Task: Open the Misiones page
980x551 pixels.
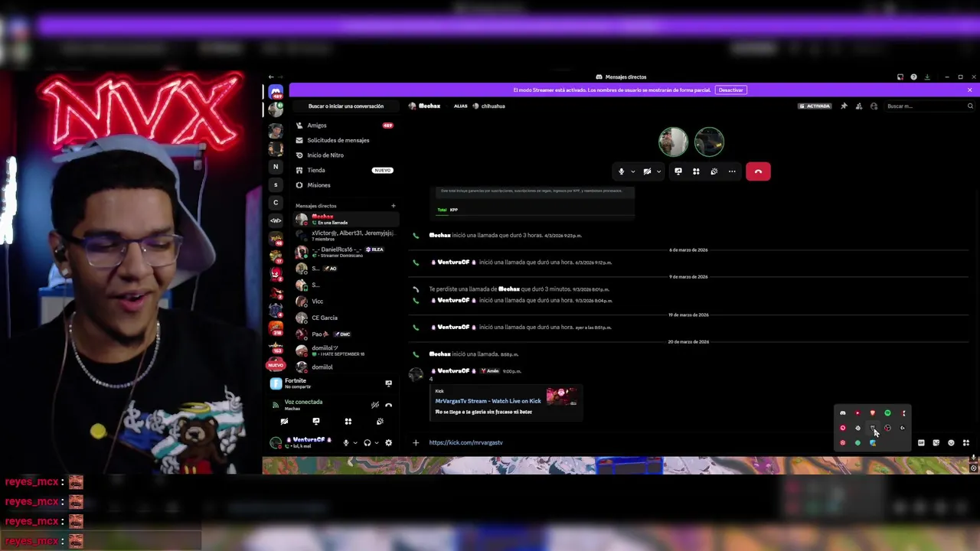Action: tap(345, 185)
